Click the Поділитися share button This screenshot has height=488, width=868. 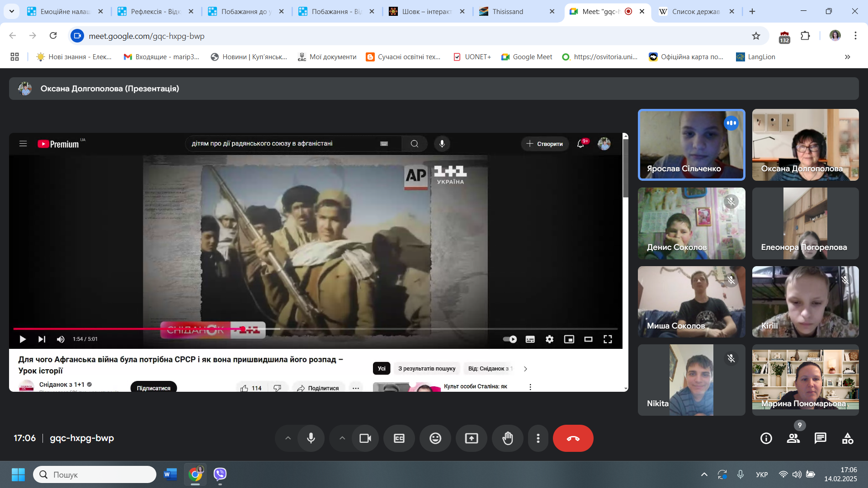point(318,388)
